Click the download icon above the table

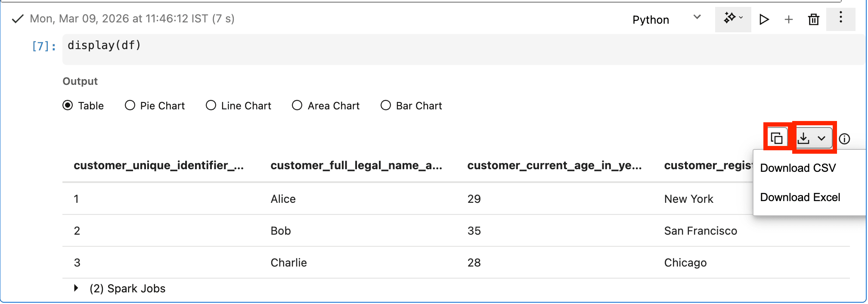pos(803,138)
